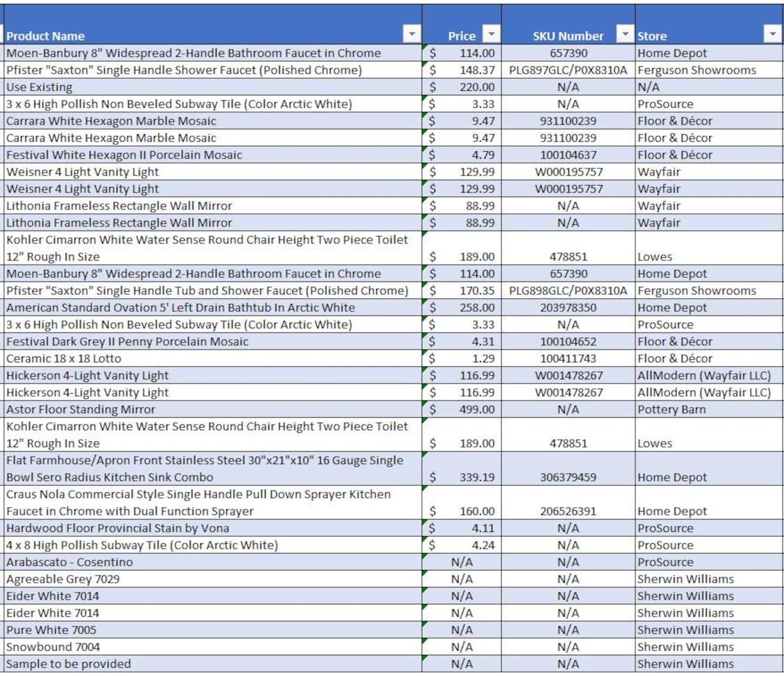This screenshot has width=784, height=676.
Task: Select the Astor Floor Standing Mirror cell
Action: click(213, 409)
